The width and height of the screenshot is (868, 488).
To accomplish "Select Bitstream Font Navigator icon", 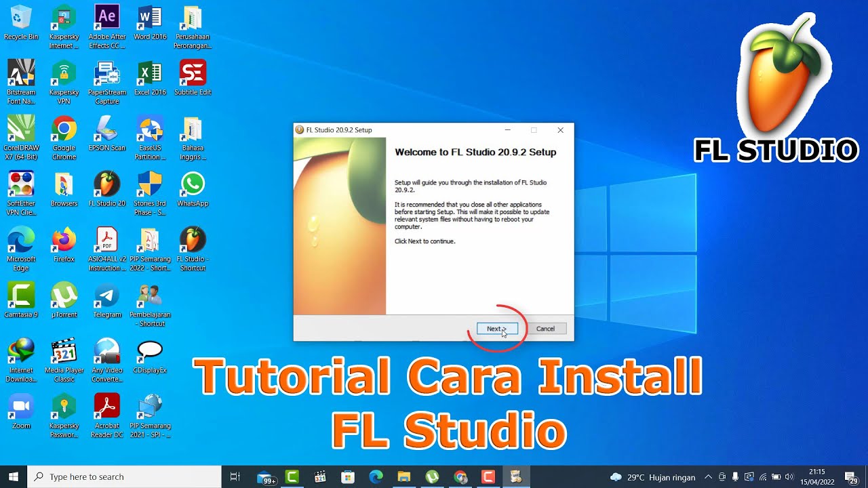I will 21,83.
